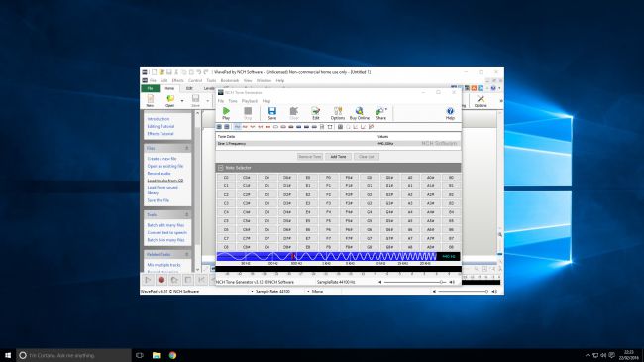Select the green File tab in WavePad

click(151, 88)
